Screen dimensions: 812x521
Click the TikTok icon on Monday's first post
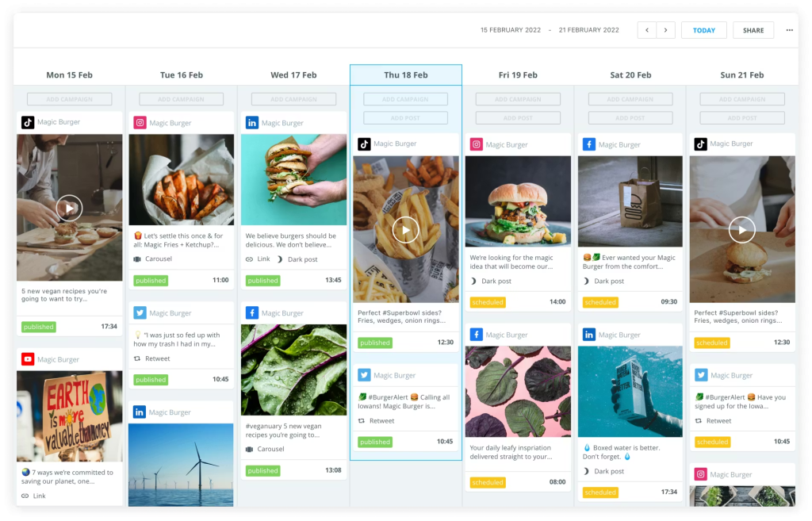pos(28,122)
